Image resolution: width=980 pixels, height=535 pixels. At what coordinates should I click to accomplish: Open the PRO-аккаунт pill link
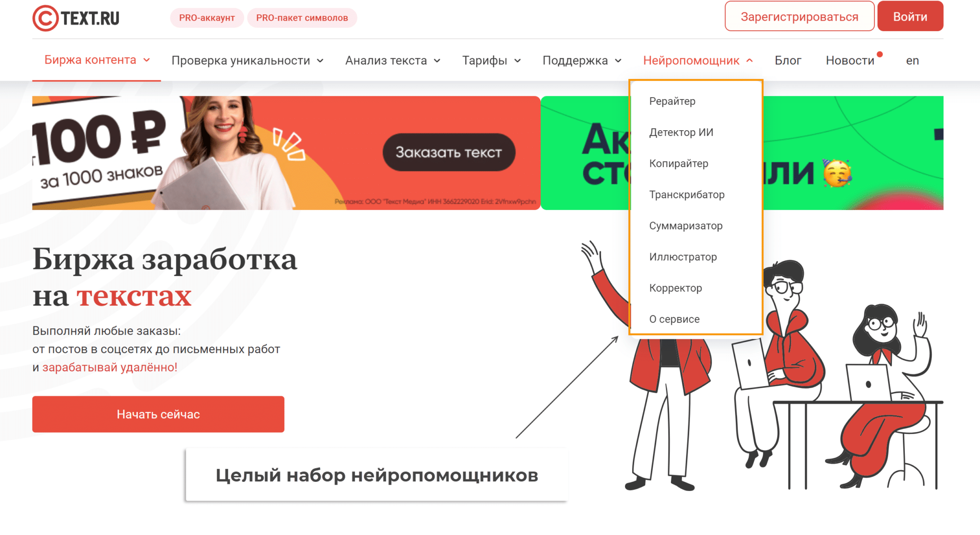pos(207,18)
